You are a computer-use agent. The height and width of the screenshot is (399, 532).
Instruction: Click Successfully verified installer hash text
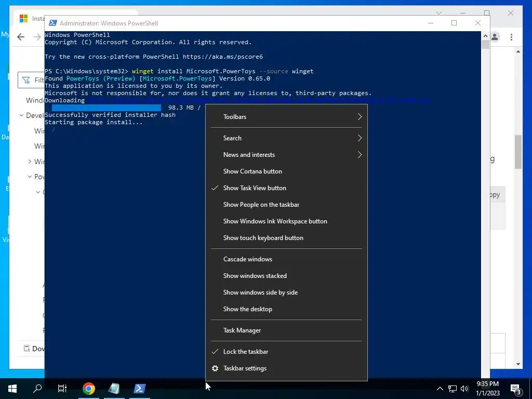click(x=110, y=115)
